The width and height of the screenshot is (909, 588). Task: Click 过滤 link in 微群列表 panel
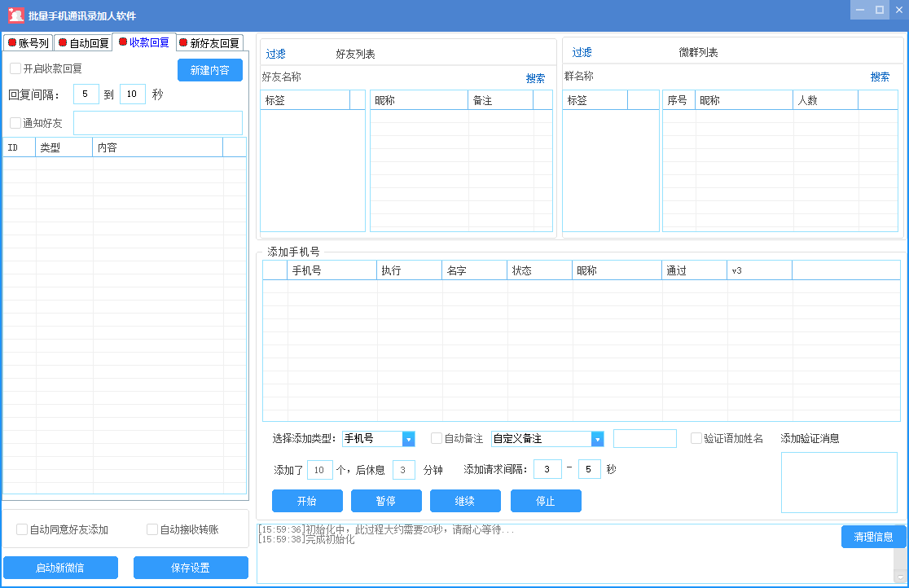(582, 52)
